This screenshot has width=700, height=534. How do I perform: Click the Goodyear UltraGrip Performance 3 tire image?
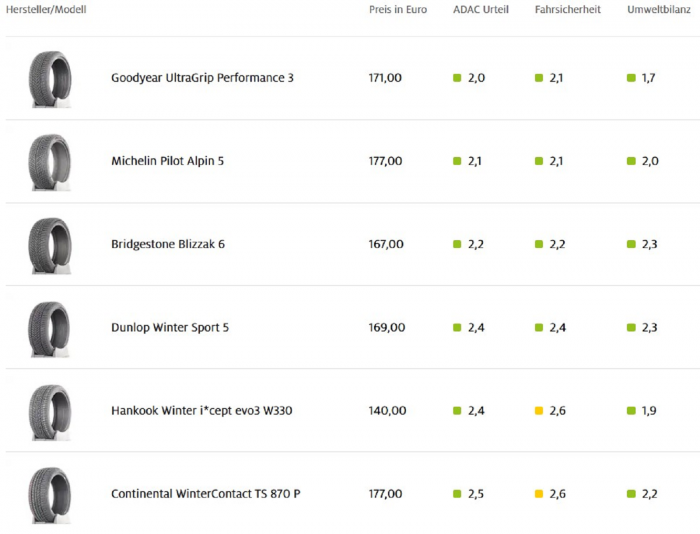(x=50, y=78)
